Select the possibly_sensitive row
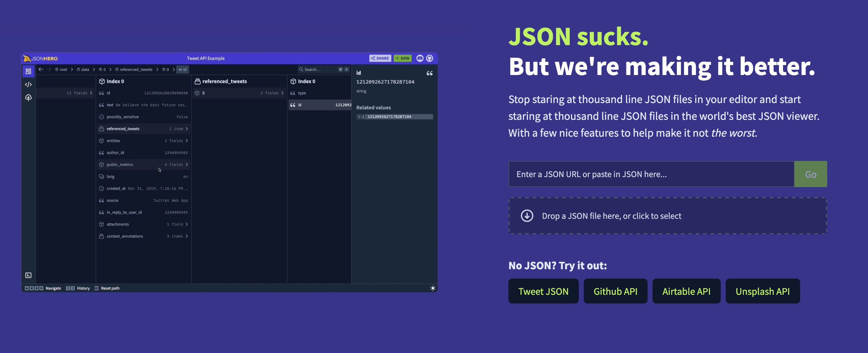The image size is (868, 353). (x=143, y=117)
